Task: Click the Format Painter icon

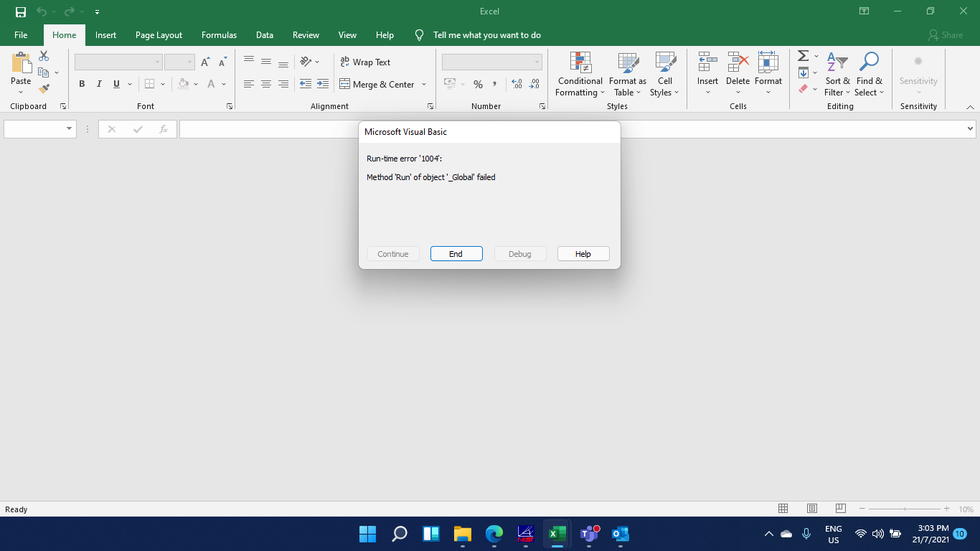Action: [44, 88]
